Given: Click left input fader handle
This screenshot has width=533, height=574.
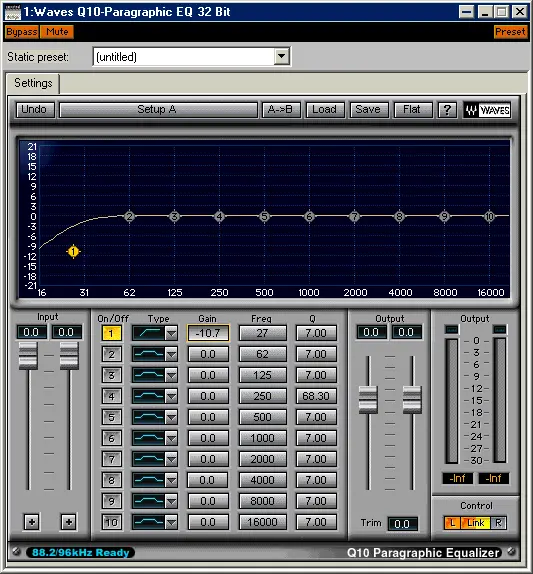Looking at the screenshot, I should 28,355.
